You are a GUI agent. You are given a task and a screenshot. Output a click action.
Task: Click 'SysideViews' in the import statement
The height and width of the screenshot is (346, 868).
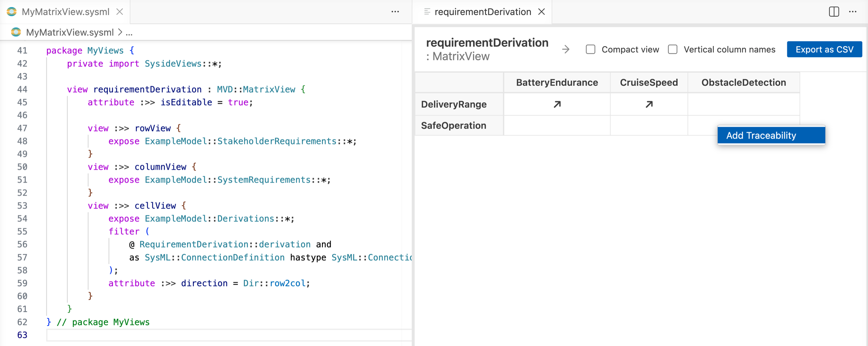173,64
